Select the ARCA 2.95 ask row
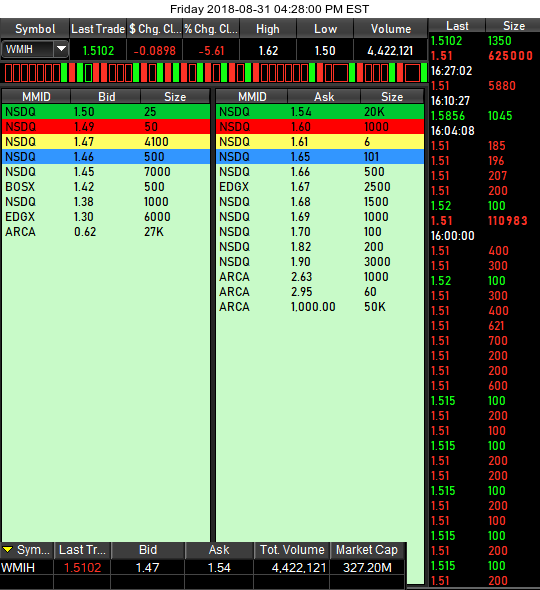Viewport: 540px width, 590px height. pos(320,292)
